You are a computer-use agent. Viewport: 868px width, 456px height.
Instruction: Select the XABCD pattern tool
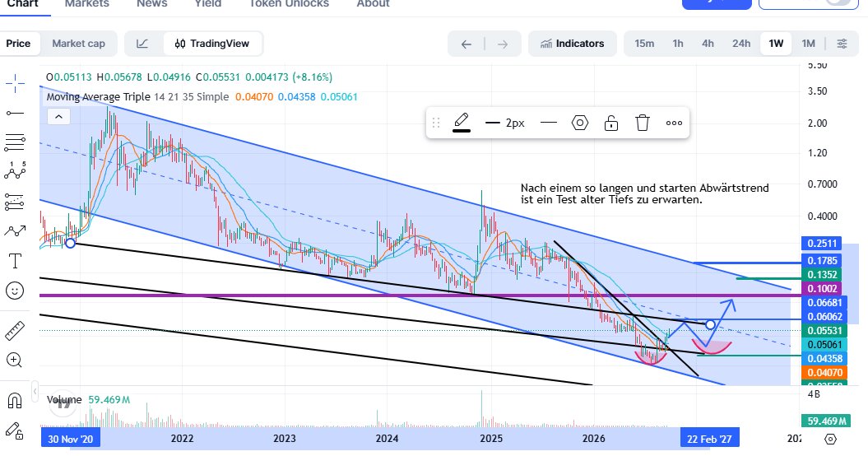[15, 170]
